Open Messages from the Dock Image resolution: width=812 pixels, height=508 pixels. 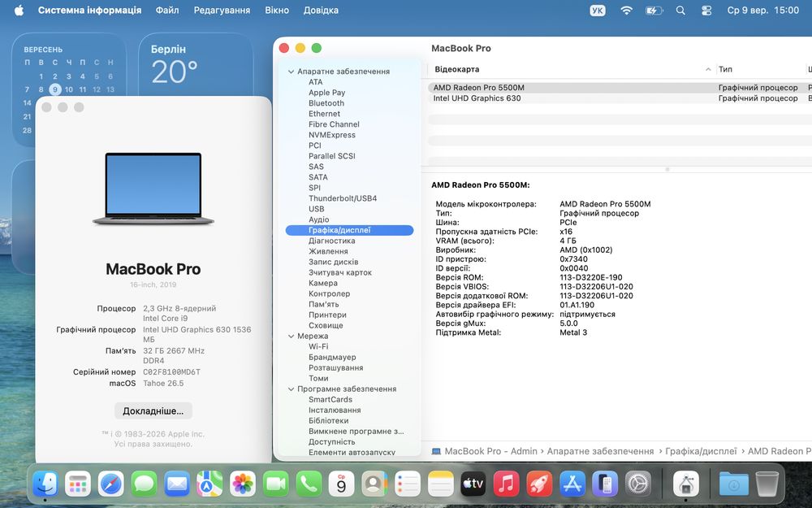[144, 484]
